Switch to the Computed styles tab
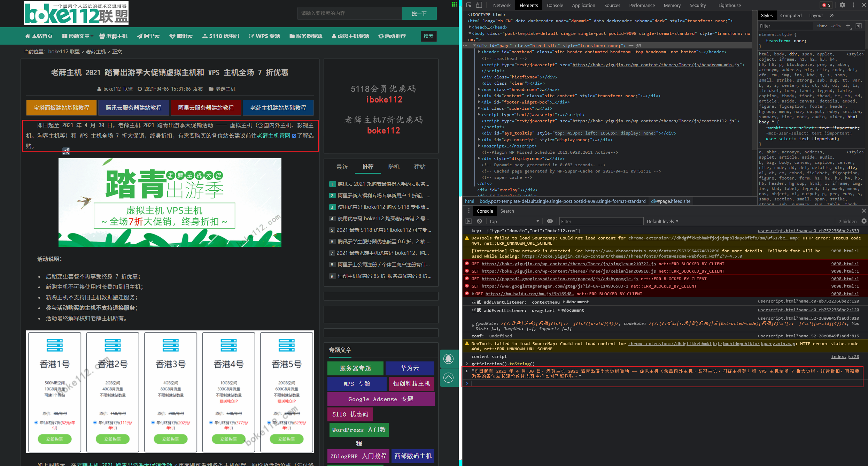This screenshot has height=466, width=868. pyautogui.click(x=791, y=15)
